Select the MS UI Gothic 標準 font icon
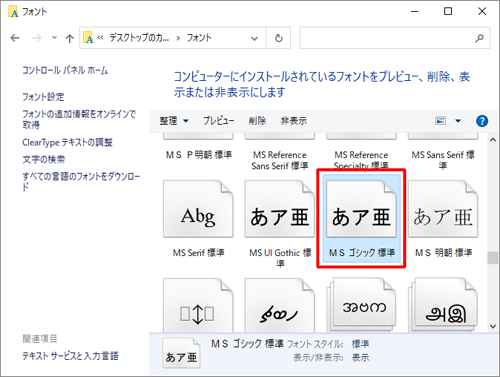500x377 pixels. pos(280,209)
